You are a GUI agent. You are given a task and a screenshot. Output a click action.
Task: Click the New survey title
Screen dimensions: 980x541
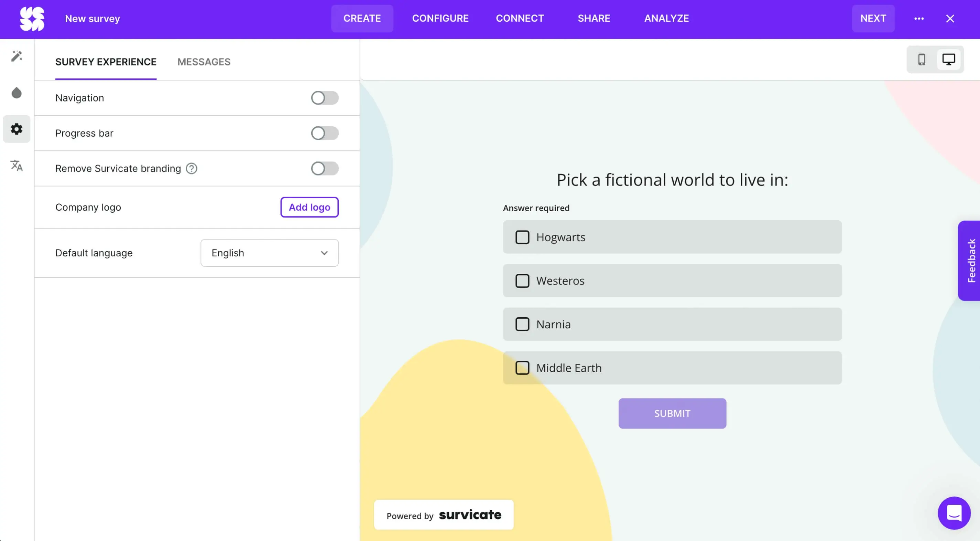92,19
